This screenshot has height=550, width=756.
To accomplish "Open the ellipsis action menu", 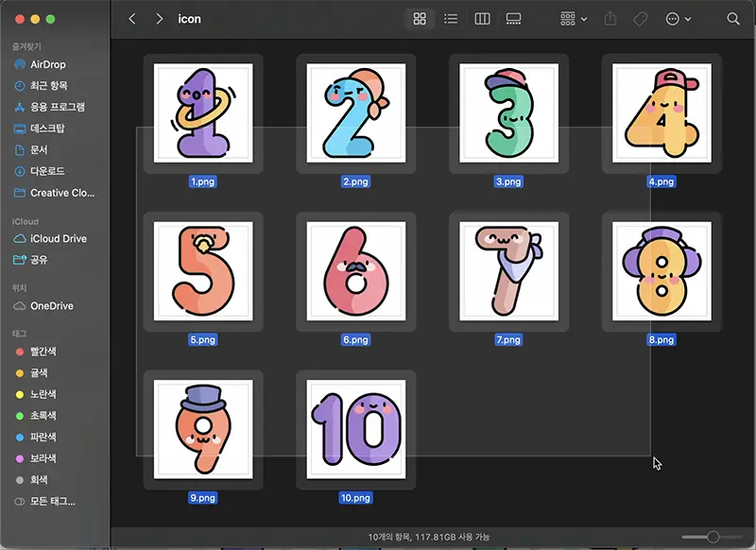I will 678,19.
